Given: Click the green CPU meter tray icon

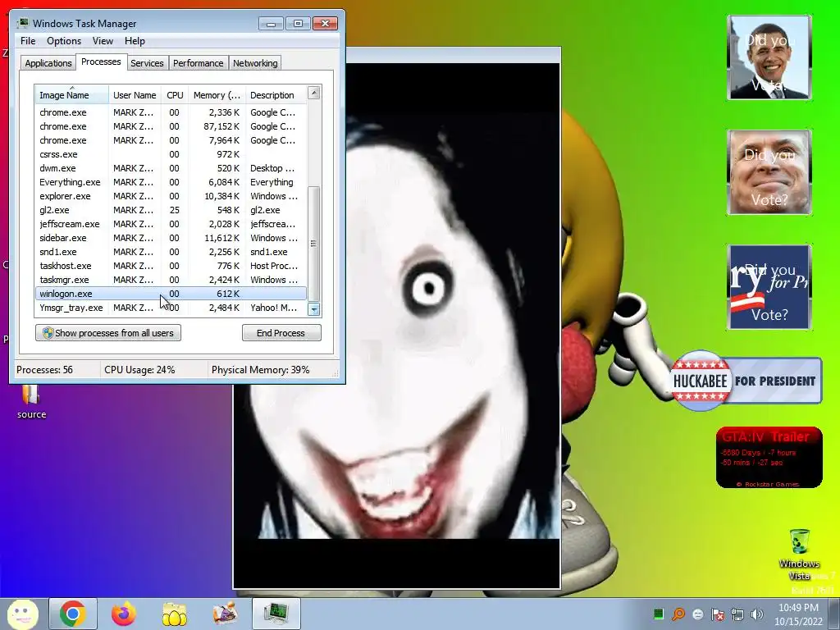Looking at the screenshot, I should tap(659, 614).
